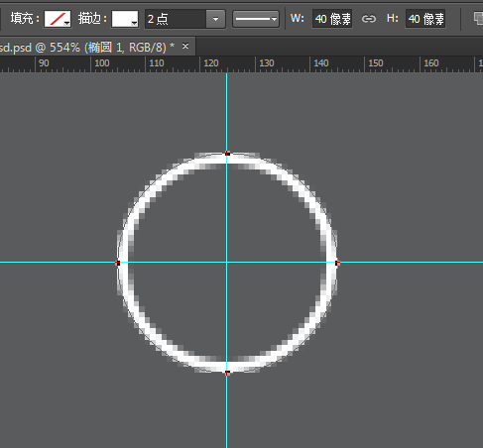Select the bottom anchor point of the ellipse

click(x=227, y=373)
